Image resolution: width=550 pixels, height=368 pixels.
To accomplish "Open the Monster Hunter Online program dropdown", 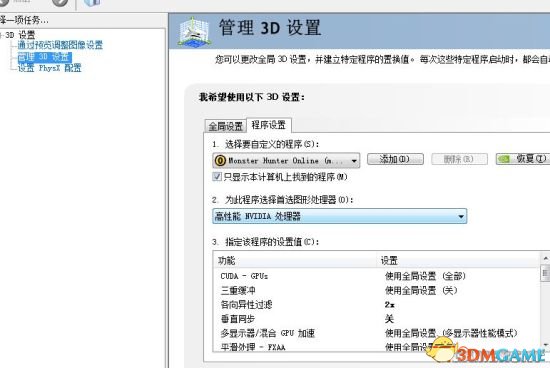I will (x=286, y=161).
